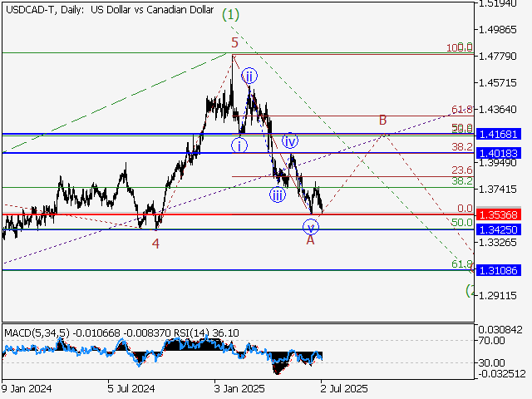Select the circled wave iv marker

coord(290,140)
